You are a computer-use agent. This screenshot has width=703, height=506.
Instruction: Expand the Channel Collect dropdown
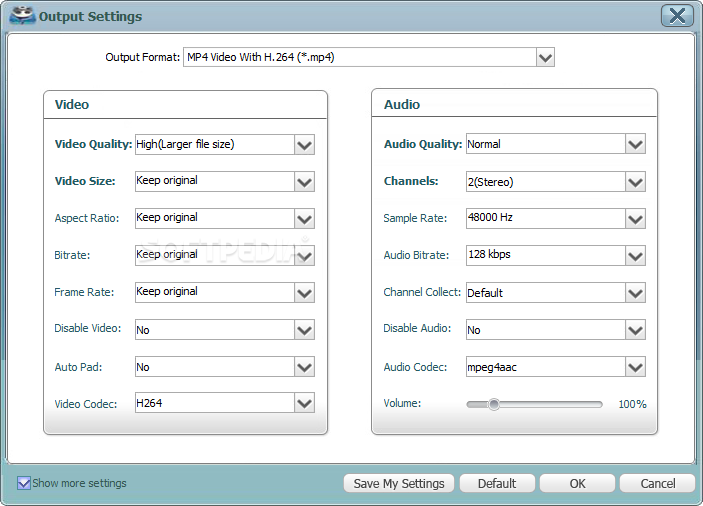pos(635,293)
